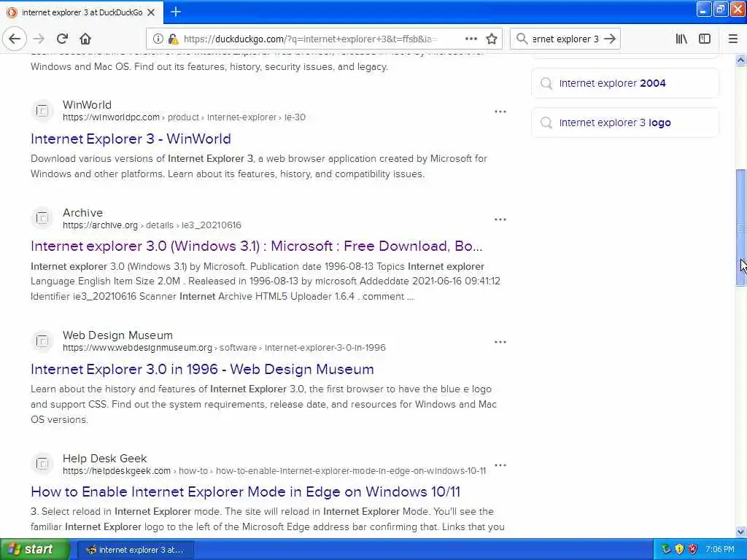Open How to Enable Internet Explorer Mode link
Screen dimensions: 747x560
click(x=245, y=491)
